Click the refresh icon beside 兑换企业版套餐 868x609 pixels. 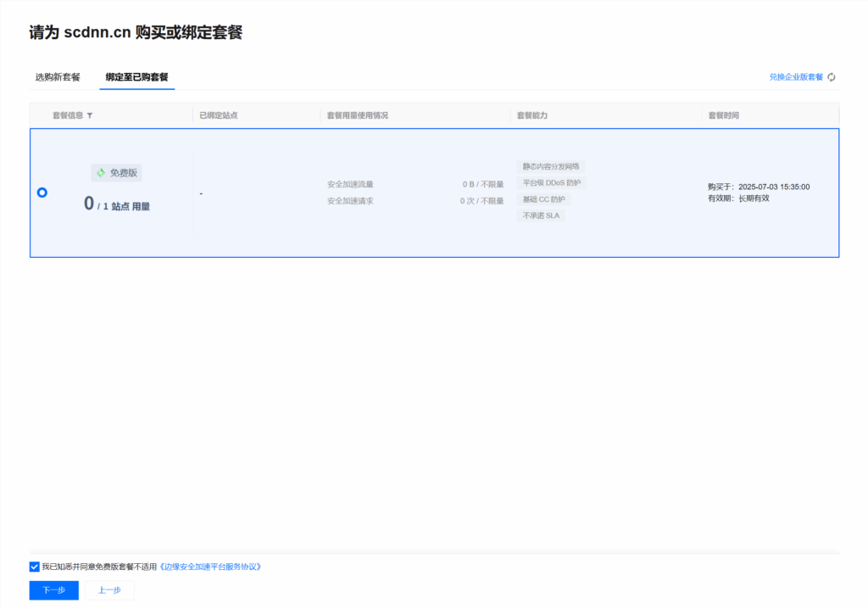point(832,77)
